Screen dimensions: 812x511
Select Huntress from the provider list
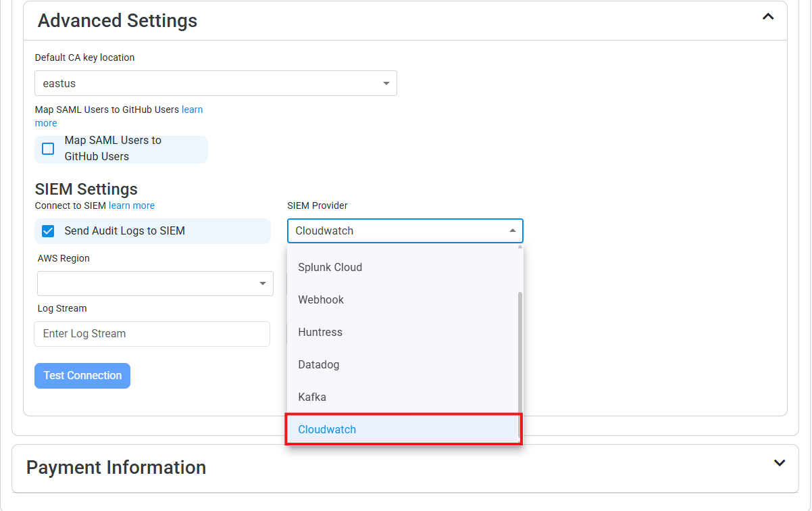(x=320, y=332)
